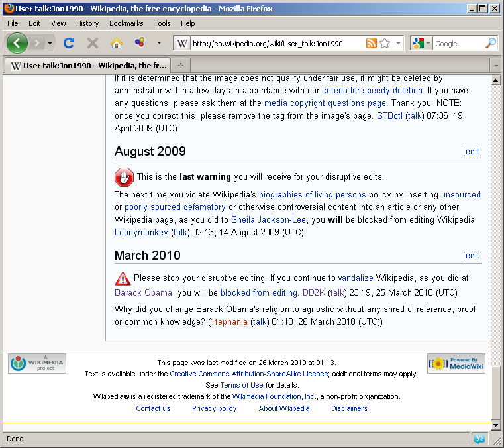This screenshot has height=448, width=504.
Task: Open the View menu
Action: [x=58, y=23]
